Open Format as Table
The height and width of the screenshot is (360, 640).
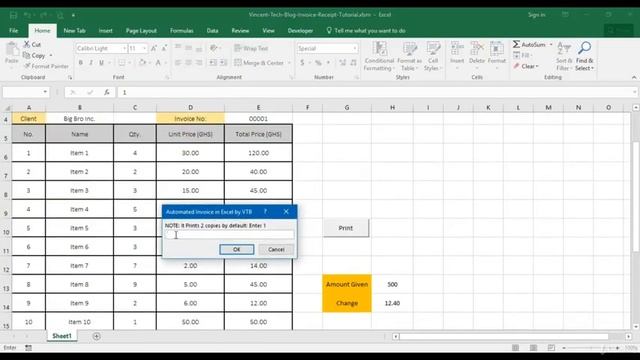pyautogui.click(x=409, y=56)
